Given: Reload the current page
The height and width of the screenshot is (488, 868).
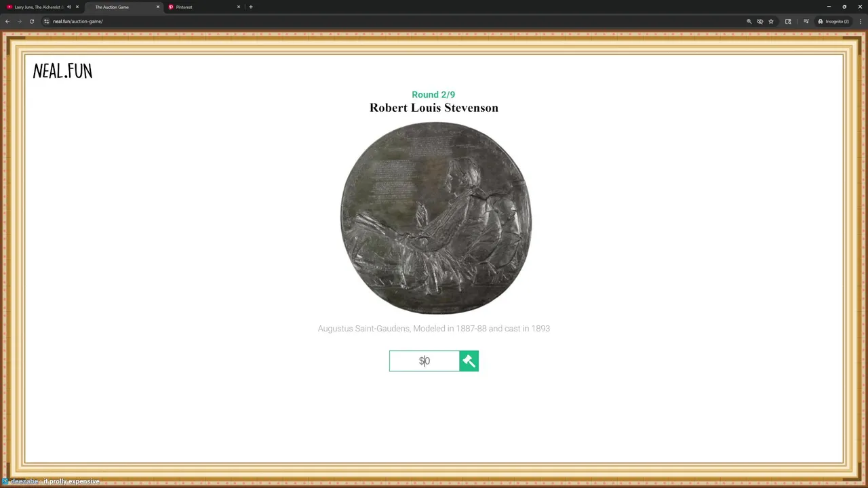Looking at the screenshot, I should 31,21.
